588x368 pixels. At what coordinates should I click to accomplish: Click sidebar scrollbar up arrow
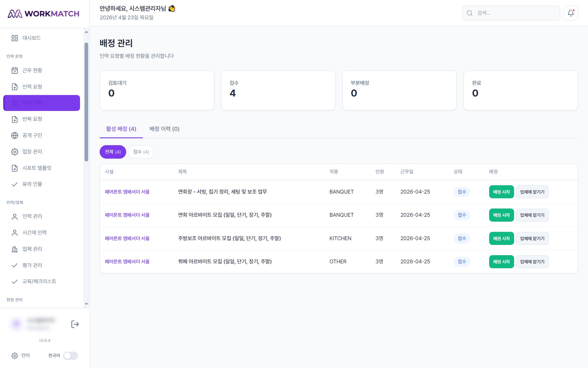pos(86,32)
